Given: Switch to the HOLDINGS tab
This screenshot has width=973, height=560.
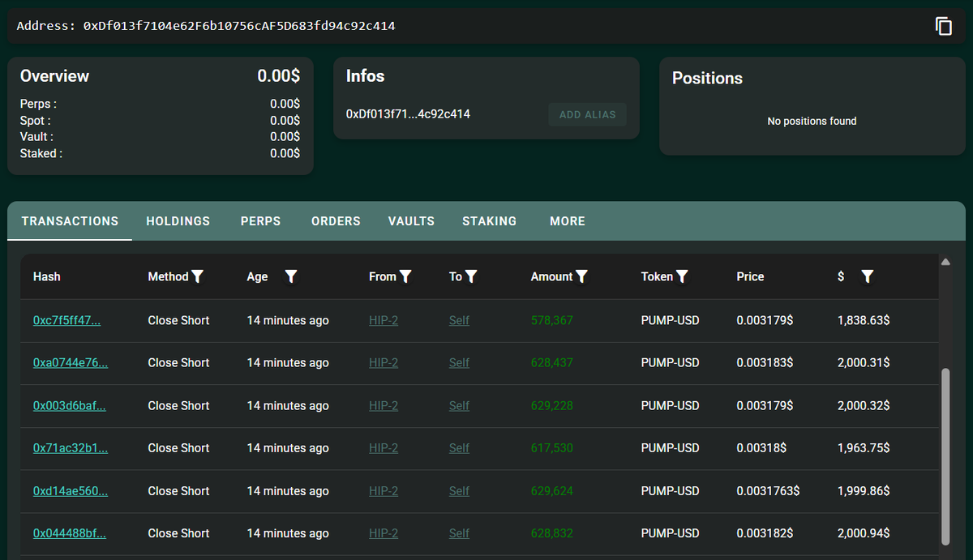Looking at the screenshot, I should 178,220.
